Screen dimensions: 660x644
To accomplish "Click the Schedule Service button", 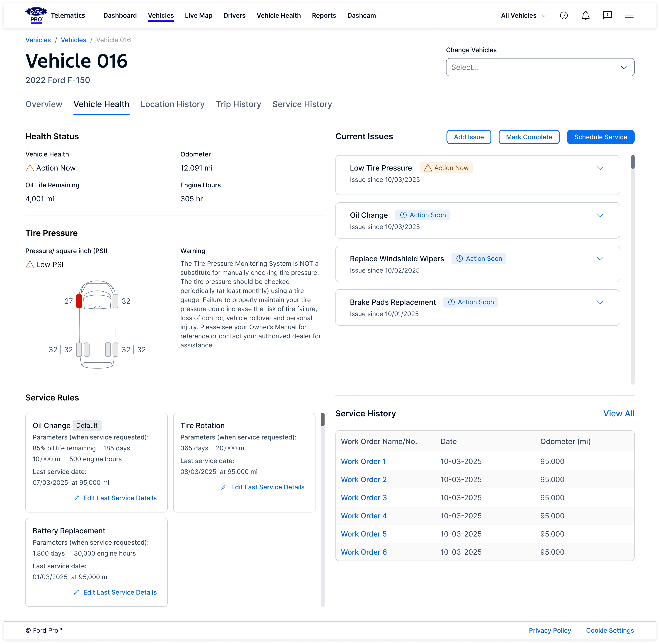I will (x=600, y=137).
